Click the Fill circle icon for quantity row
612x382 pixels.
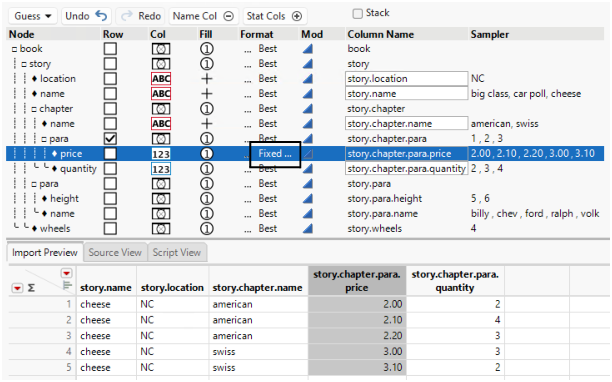(x=206, y=169)
